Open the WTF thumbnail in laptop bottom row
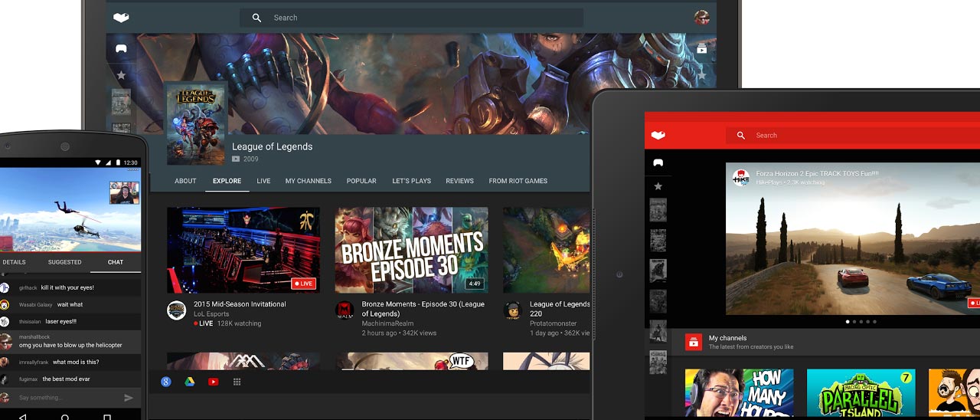Screen dimensions: 980x420 click(x=411, y=361)
